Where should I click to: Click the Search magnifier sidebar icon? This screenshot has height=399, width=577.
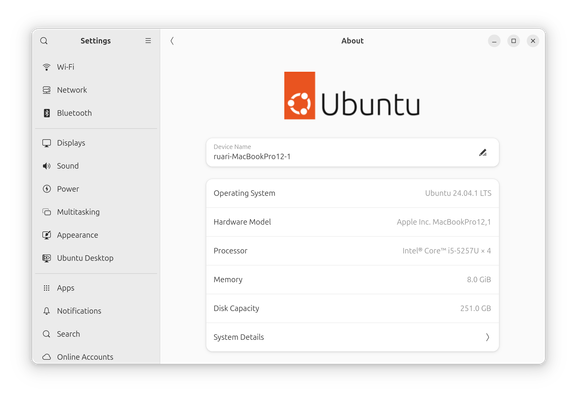click(46, 334)
